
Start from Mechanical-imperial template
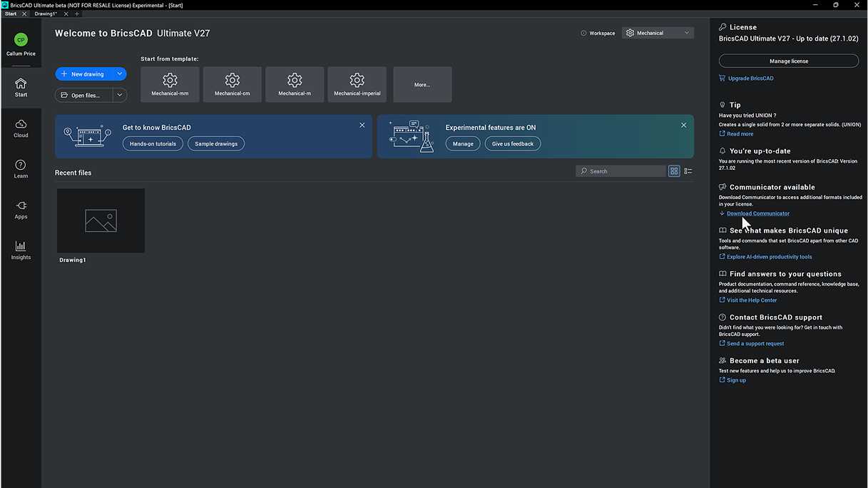click(357, 84)
